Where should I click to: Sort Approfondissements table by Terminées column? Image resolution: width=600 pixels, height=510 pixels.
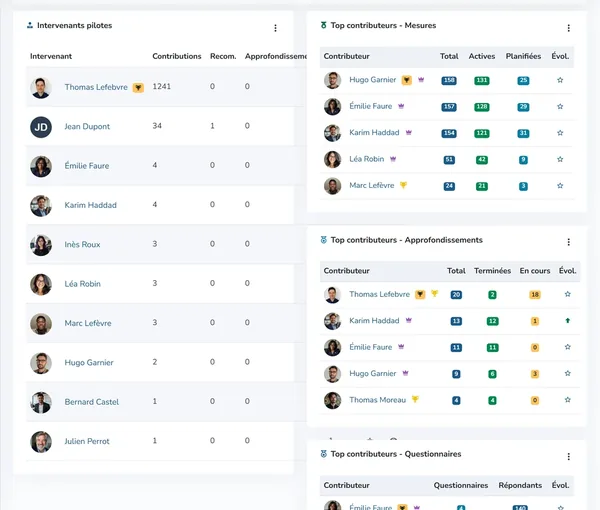(x=492, y=270)
